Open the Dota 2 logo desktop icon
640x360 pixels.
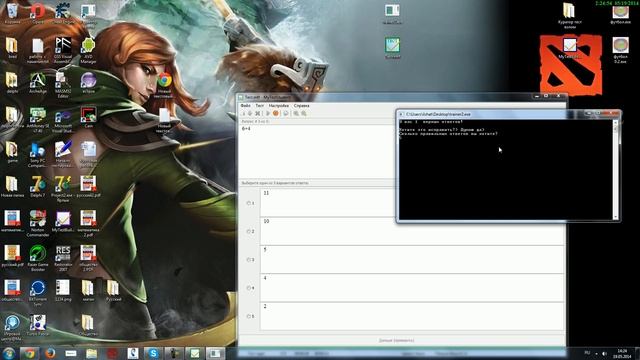click(570, 65)
